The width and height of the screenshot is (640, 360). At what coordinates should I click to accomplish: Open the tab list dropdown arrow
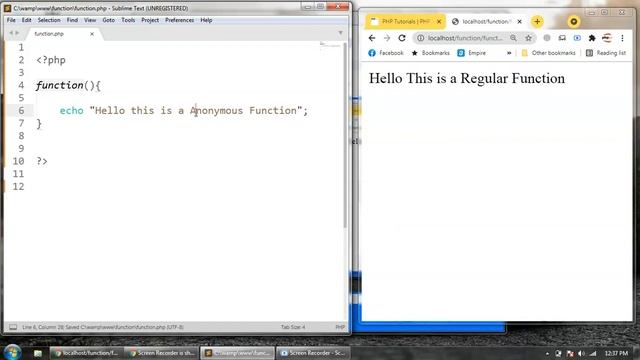[340, 33]
